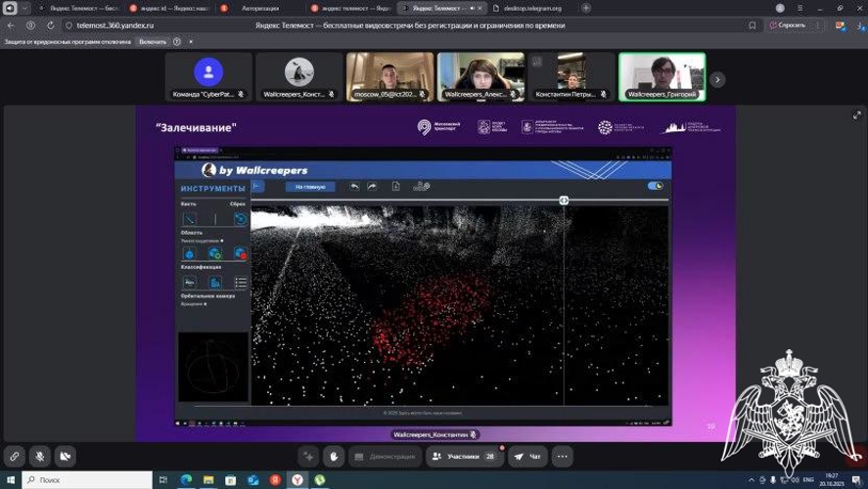The height and width of the screenshot is (489, 868).
Task: Reload the Telemost page
Action: 50,25
